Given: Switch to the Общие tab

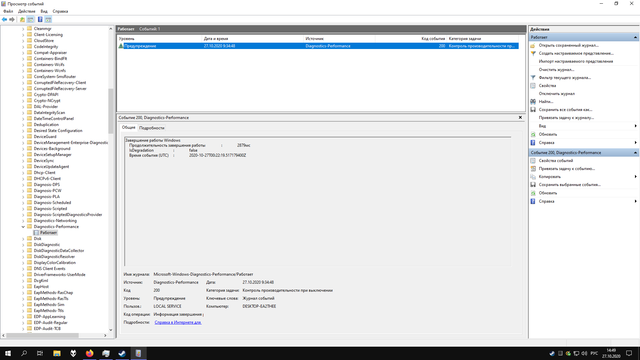Looking at the screenshot, I should click(x=129, y=127).
